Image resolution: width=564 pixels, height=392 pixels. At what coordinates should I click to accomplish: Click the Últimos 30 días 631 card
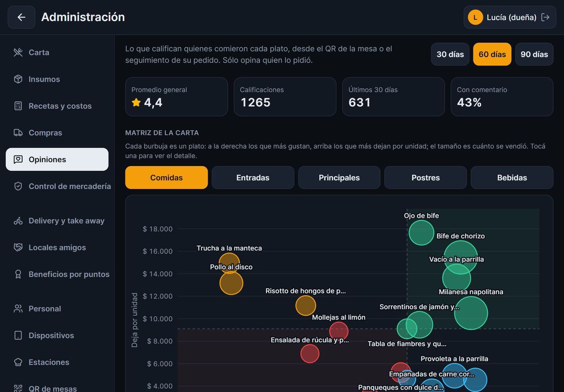pos(394,97)
